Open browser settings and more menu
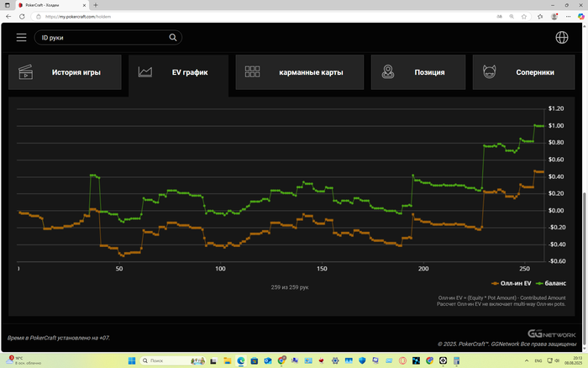Screen dimensions: 588x368 tap(568, 17)
